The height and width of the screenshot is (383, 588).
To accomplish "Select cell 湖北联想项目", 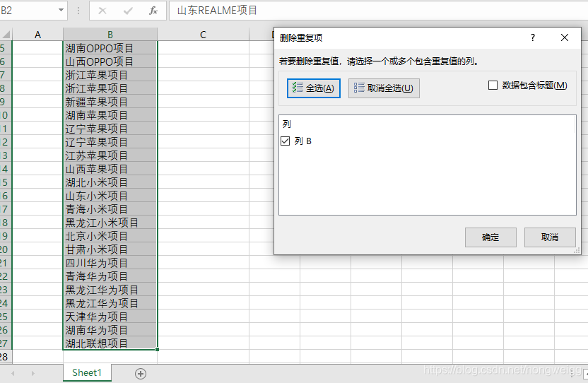I will [110, 343].
